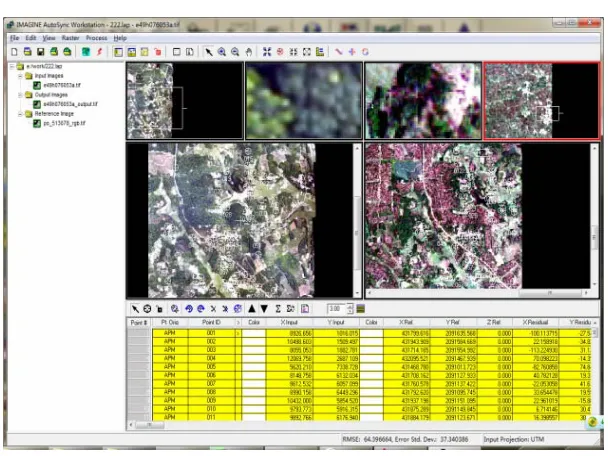
Task: Select the _output.tif file in tree
Action: [70, 104]
